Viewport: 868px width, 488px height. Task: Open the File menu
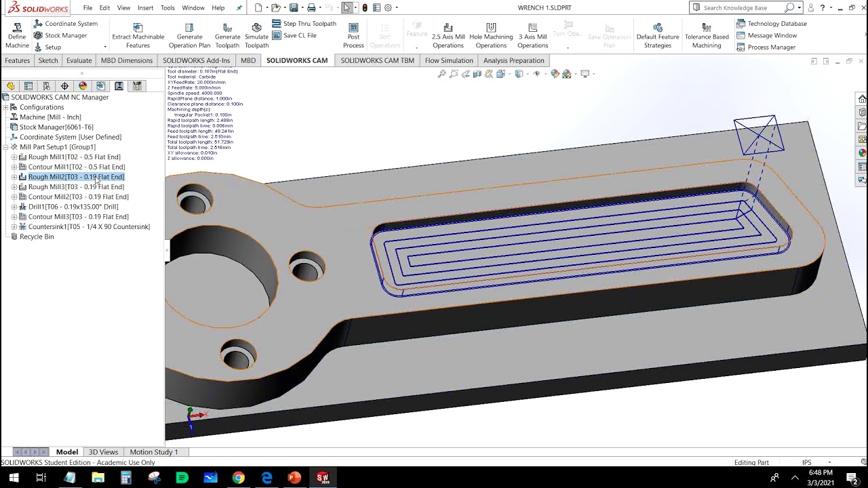pos(87,7)
